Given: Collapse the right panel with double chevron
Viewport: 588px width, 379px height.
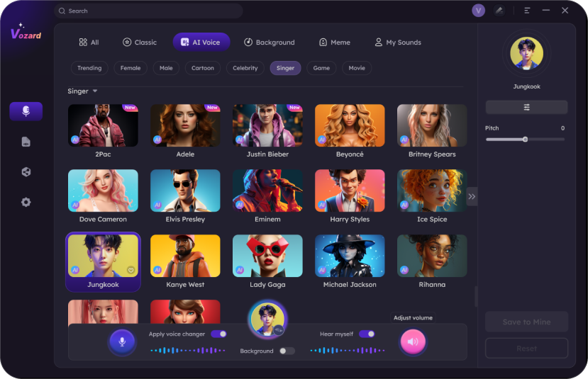Looking at the screenshot, I should point(472,197).
